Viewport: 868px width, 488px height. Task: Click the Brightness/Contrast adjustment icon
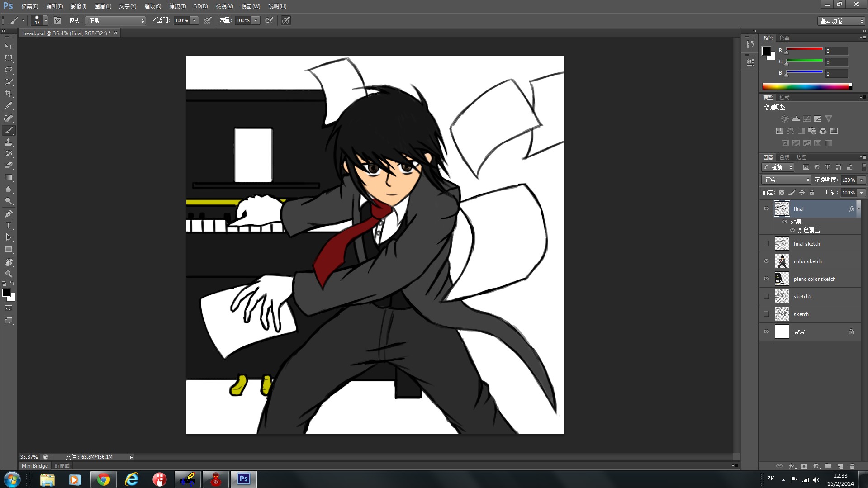[x=785, y=118]
